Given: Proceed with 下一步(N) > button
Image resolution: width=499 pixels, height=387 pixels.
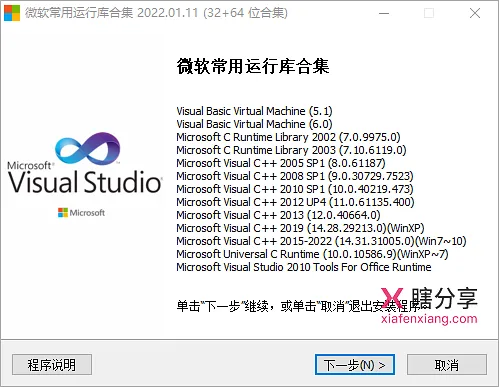Looking at the screenshot, I should point(355,365).
